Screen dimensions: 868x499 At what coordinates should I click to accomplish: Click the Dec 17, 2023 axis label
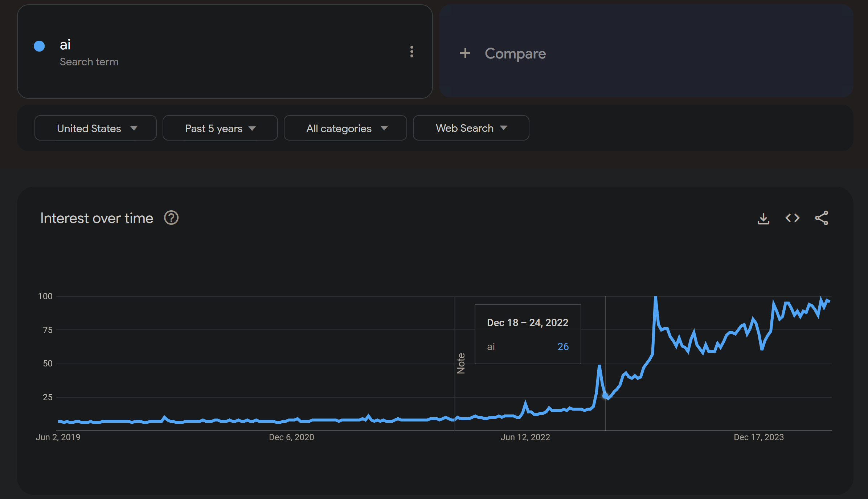click(758, 437)
